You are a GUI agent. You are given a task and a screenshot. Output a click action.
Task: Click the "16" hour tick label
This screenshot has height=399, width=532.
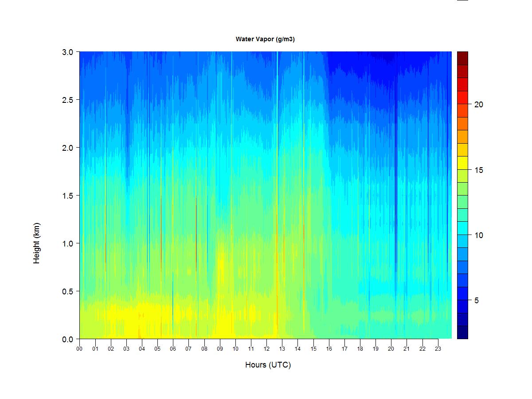coord(329,349)
